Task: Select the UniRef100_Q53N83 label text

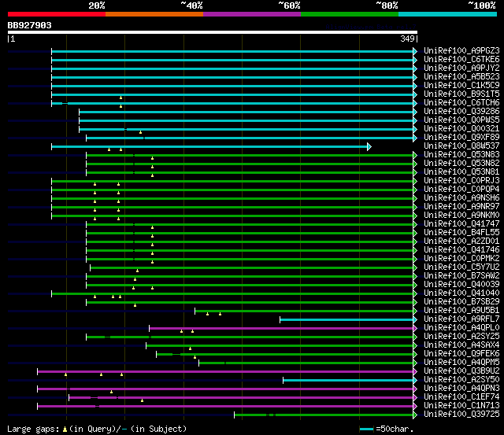Action: 461,155
